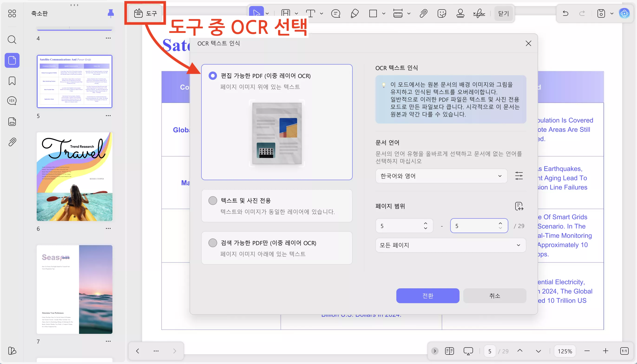This screenshot has height=364, width=637.
Task: Select the 편집 가능한 PDF radio option
Action: [x=213, y=75]
